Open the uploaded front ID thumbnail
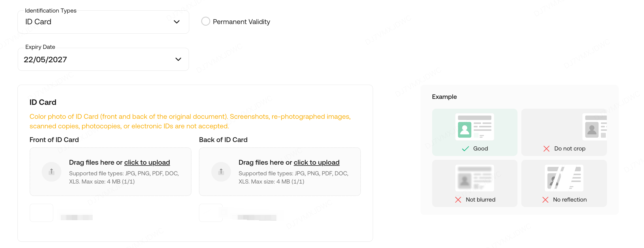 (x=41, y=213)
